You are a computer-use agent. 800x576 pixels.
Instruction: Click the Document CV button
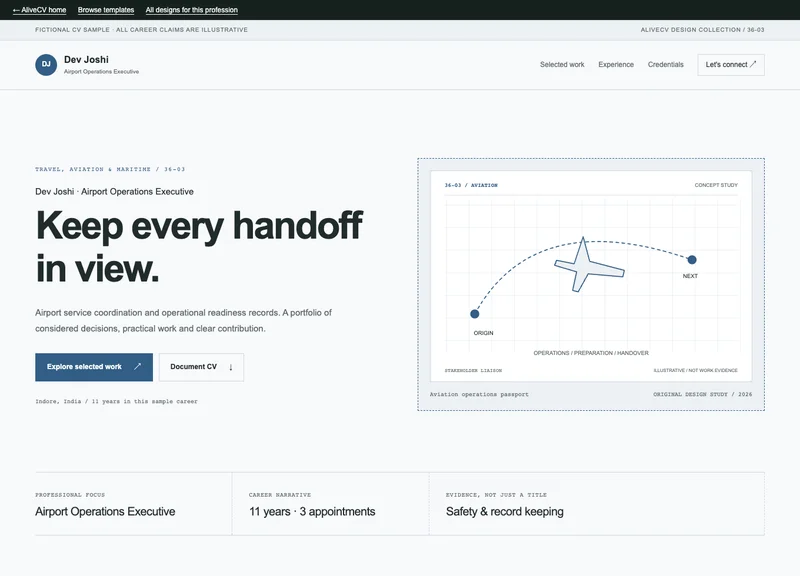pyautogui.click(x=201, y=367)
